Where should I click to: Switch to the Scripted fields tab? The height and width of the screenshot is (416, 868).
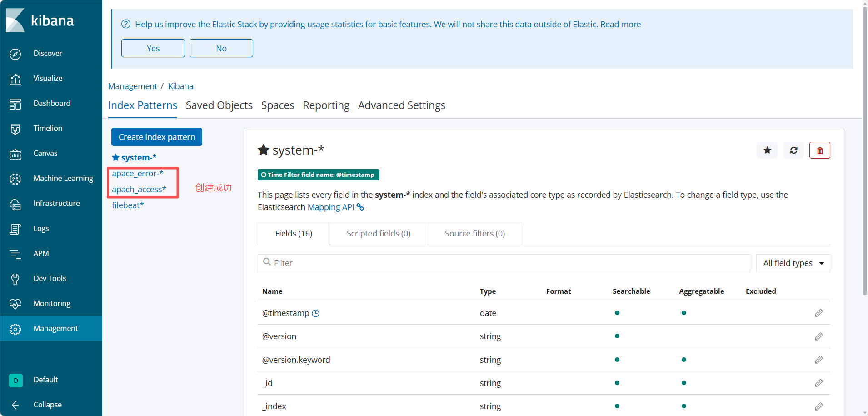[378, 234]
